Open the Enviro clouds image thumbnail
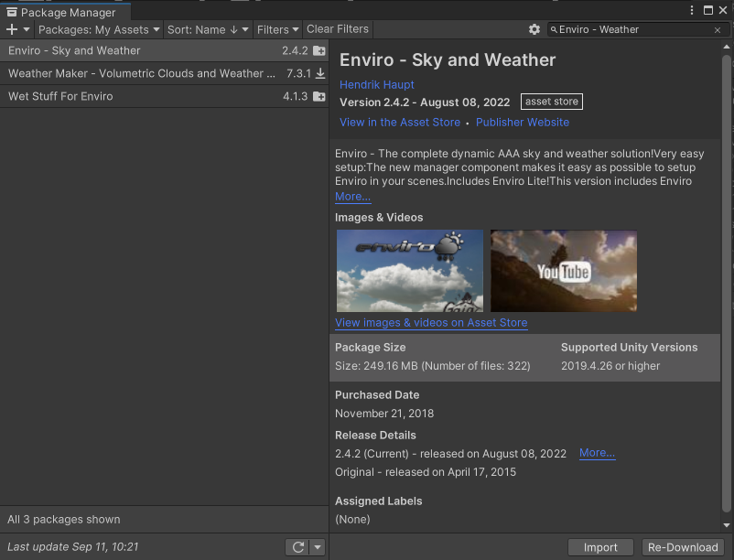 click(x=410, y=271)
